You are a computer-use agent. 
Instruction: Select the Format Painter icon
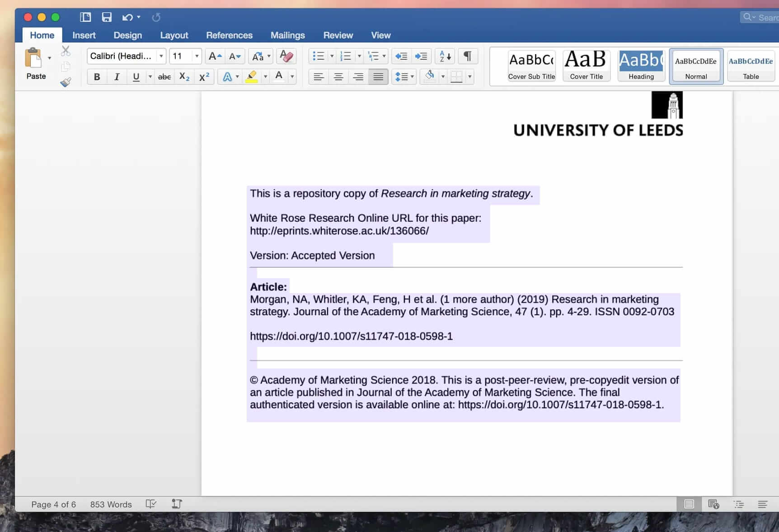[x=66, y=82]
